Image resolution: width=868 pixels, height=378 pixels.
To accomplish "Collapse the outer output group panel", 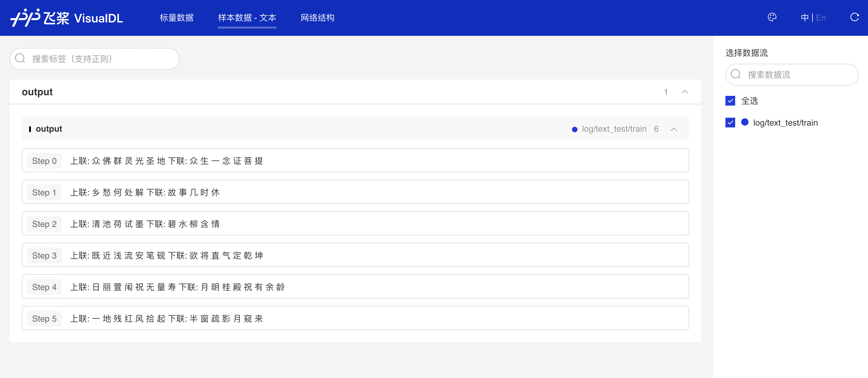I will point(685,92).
